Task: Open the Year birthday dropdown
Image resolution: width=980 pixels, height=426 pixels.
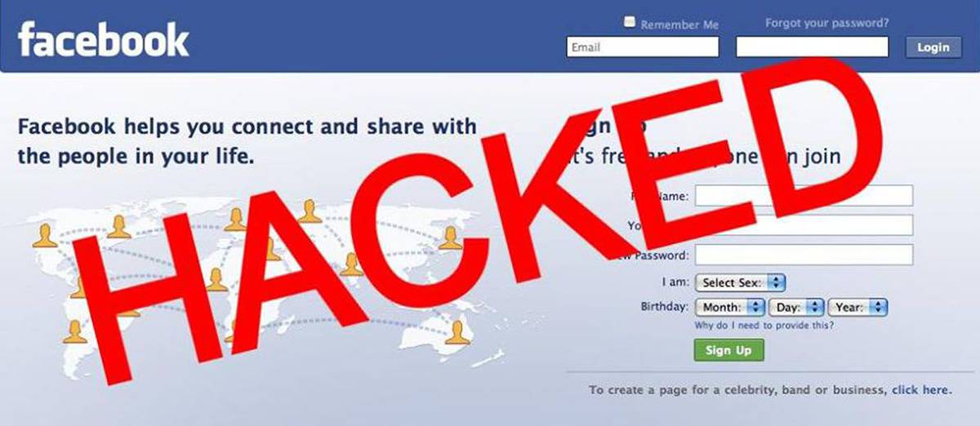Action: (x=857, y=308)
